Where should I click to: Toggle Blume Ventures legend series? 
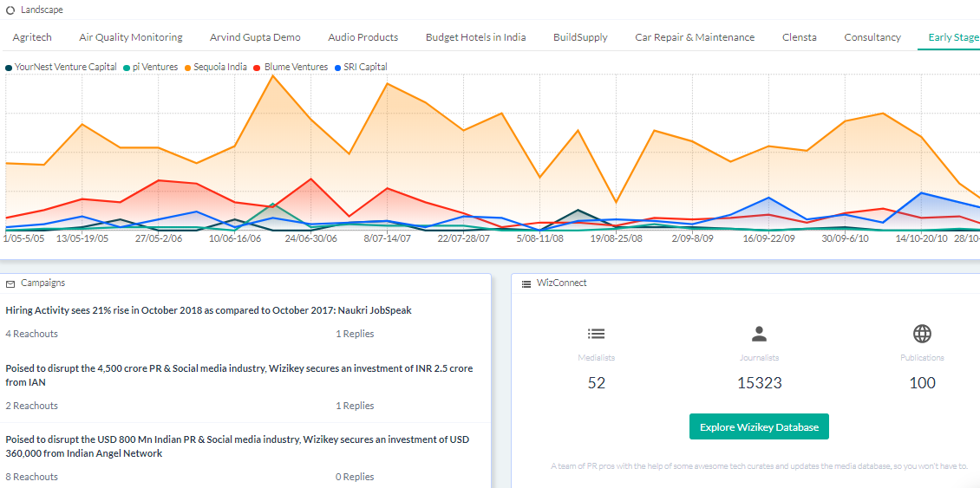pos(291,67)
